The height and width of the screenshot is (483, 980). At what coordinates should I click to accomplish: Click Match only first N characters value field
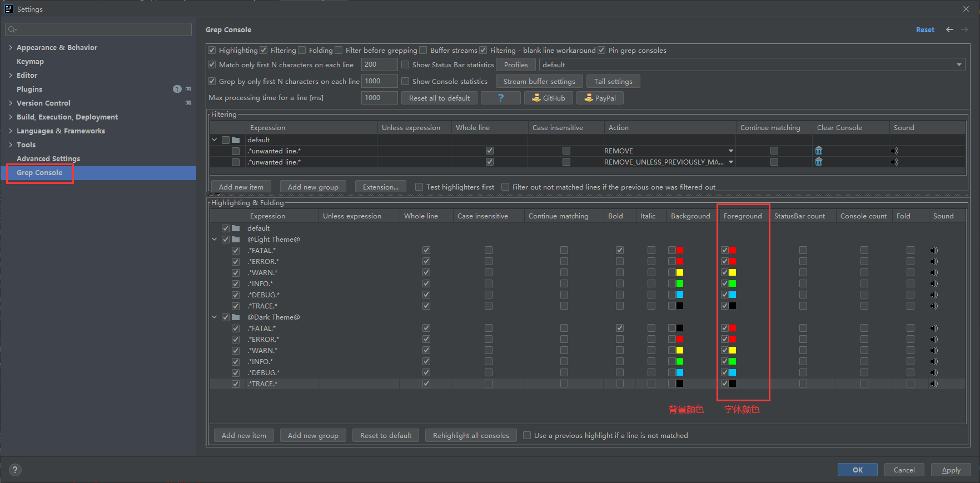tap(380, 64)
